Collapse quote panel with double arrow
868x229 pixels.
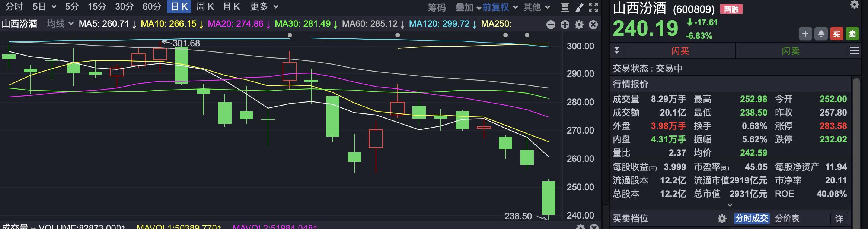pos(617,50)
